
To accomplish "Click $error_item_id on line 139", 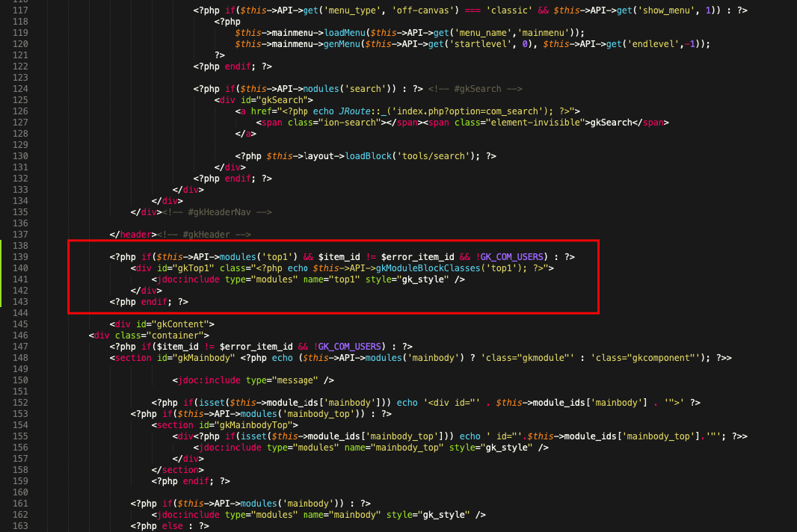I will click(x=418, y=257).
